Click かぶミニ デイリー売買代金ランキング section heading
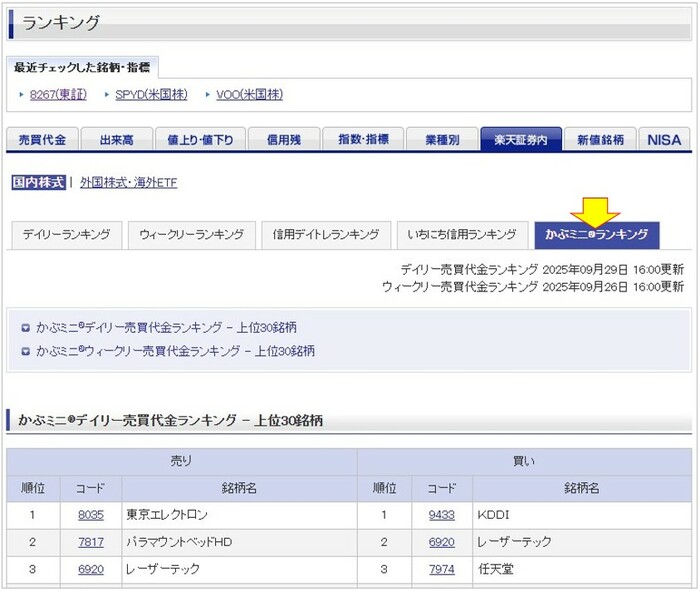700x591 pixels. click(x=171, y=420)
